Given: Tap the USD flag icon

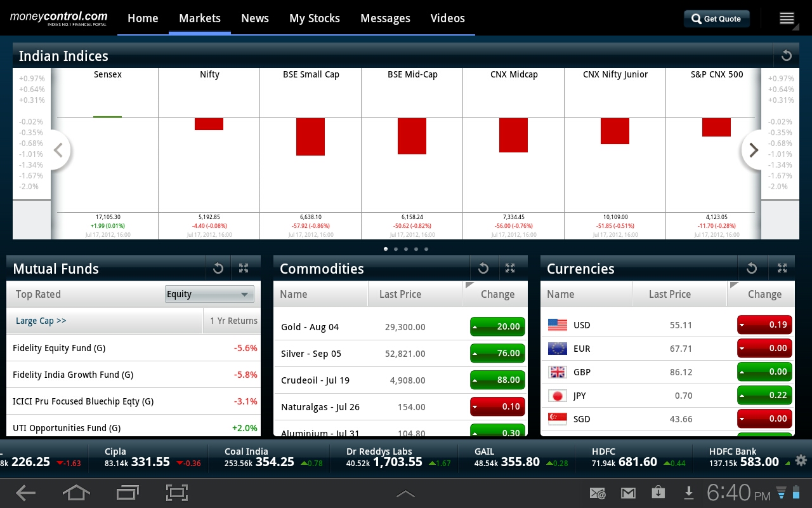Looking at the screenshot, I should tap(557, 324).
